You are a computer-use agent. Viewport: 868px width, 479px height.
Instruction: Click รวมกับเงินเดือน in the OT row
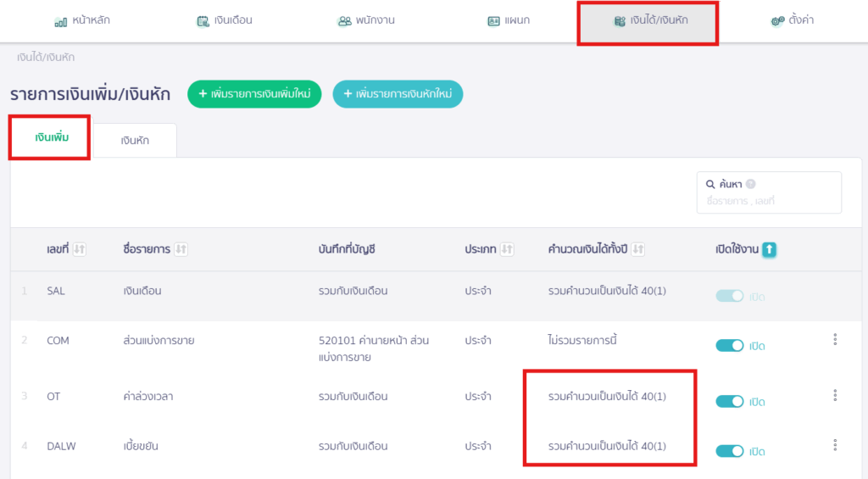(x=353, y=397)
